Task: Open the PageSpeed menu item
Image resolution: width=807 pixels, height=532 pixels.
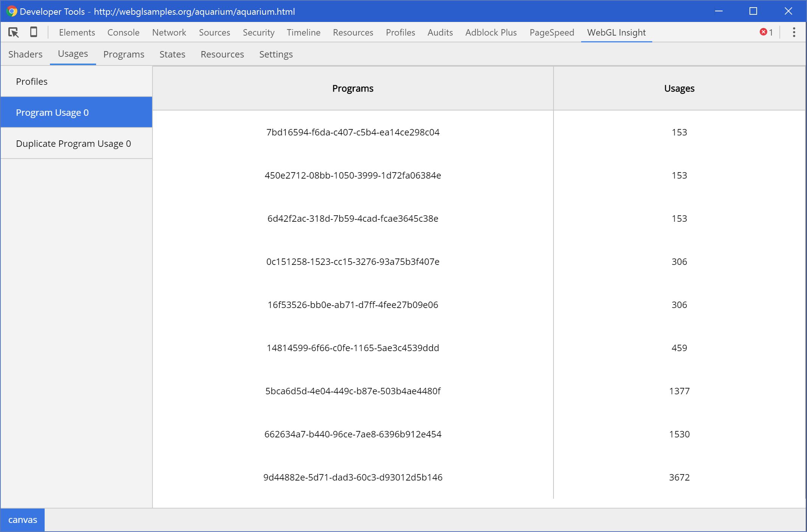Action: pos(552,32)
